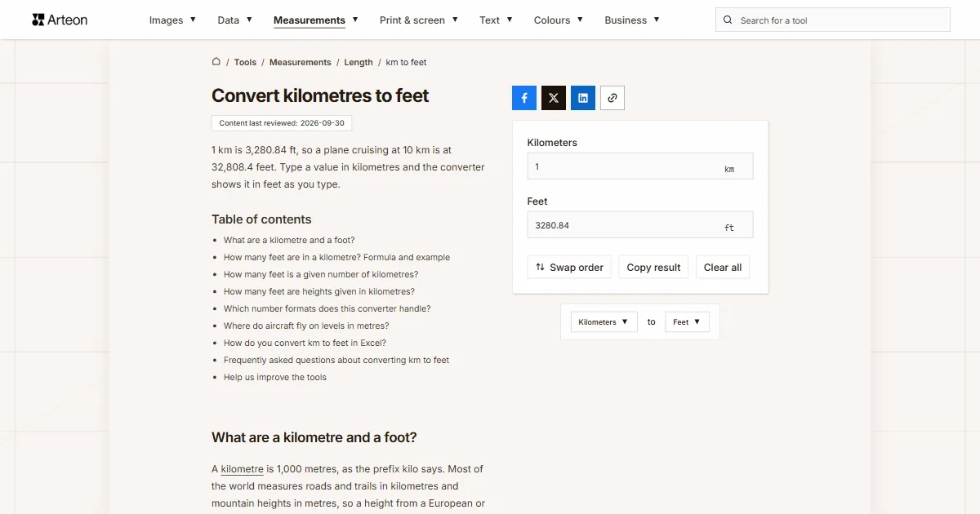980x514 pixels.
Task: Open the Business menu
Action: coord(631,20)
